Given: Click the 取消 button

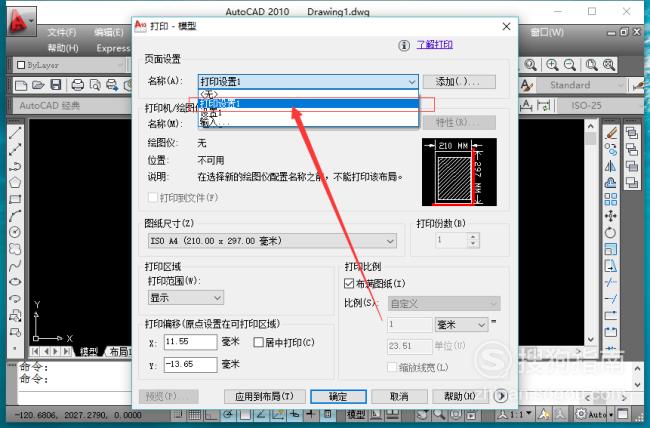Looking at the screenshot, I should pyautogui.click(x=399, y=396).
